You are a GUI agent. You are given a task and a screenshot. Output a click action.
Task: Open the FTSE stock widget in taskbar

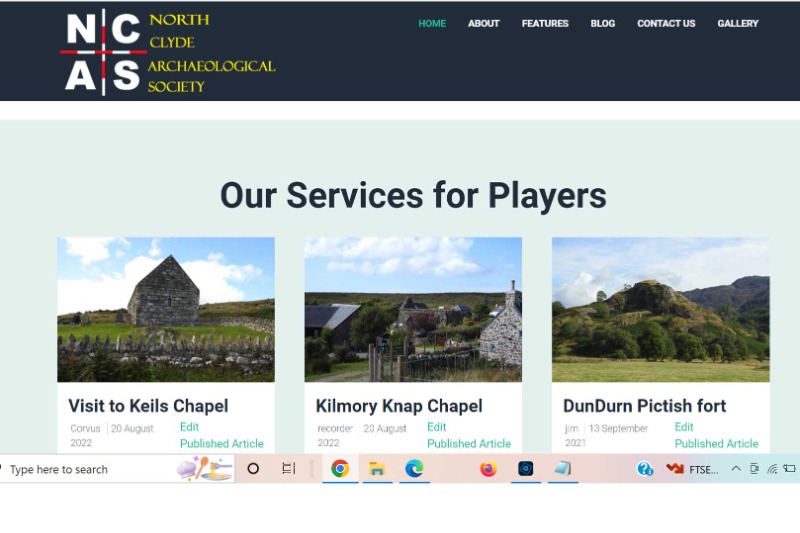pyautogui.click(x=692, y=469)
